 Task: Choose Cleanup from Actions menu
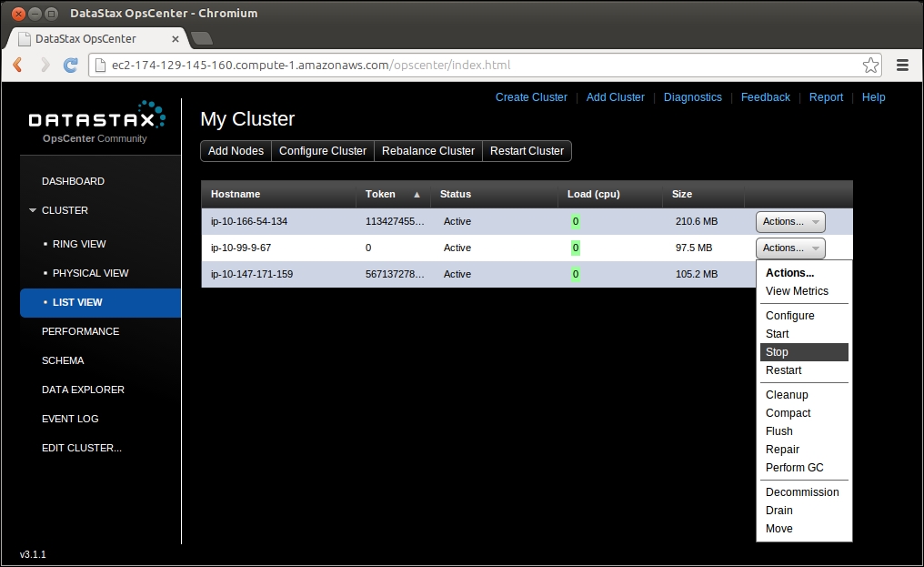(x=804, y=395)
